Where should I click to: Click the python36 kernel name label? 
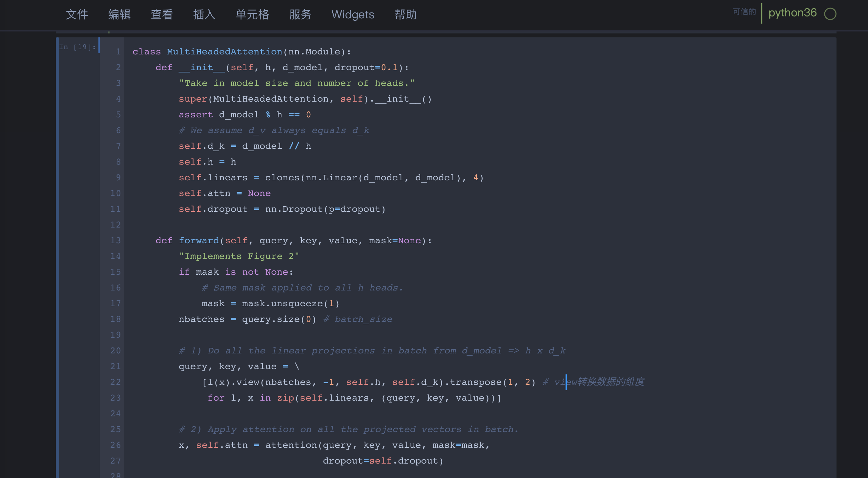[x=793, y=13]
